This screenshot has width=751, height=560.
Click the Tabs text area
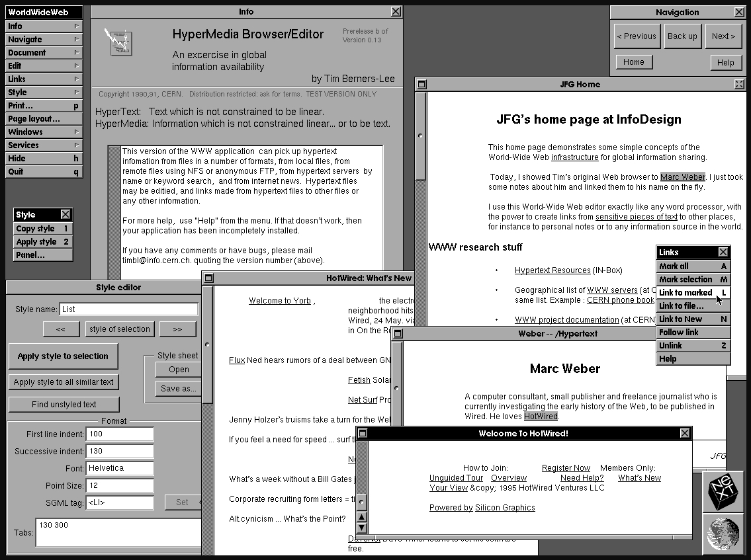[118, 532]
